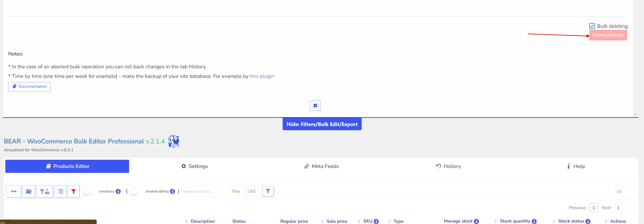Open the Title search field dropdown

[238, 191]
